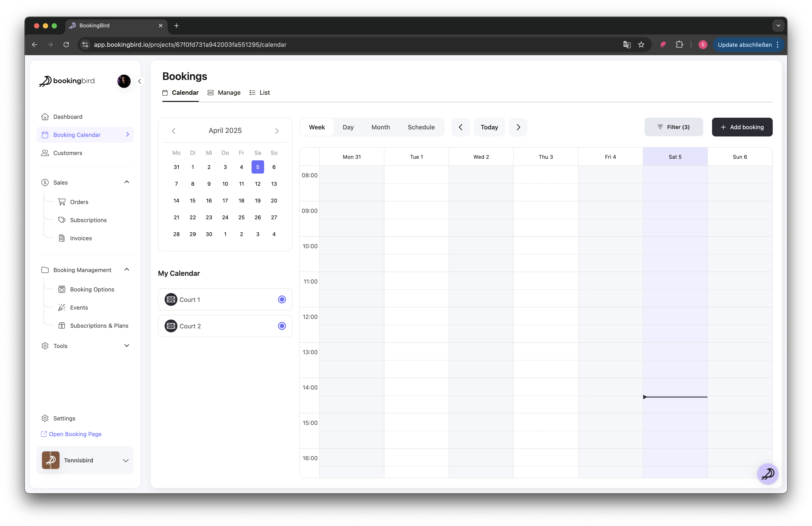The width and height of the screenshot is (812, 526).
Task: Click the Sat 5 column header
Action: click(x=675, y=157)
